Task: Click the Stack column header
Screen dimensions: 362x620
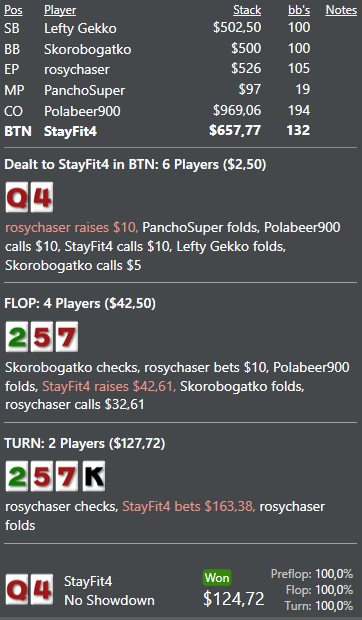Action: point(247,10)
